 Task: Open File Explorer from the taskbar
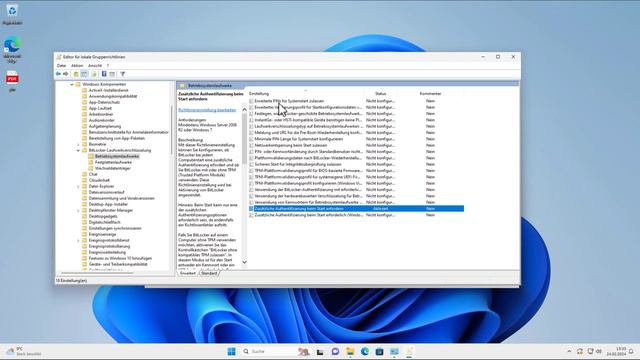[350, 351]
